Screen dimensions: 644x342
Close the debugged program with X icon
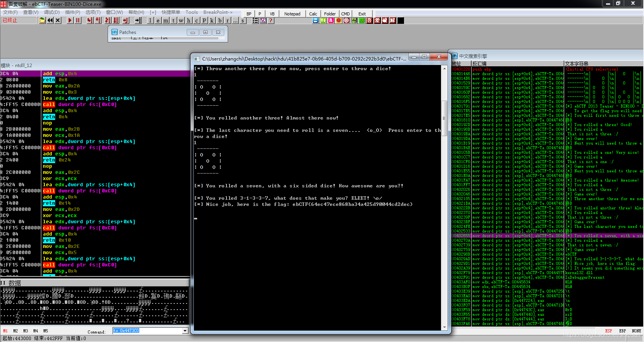coord(58,20)
